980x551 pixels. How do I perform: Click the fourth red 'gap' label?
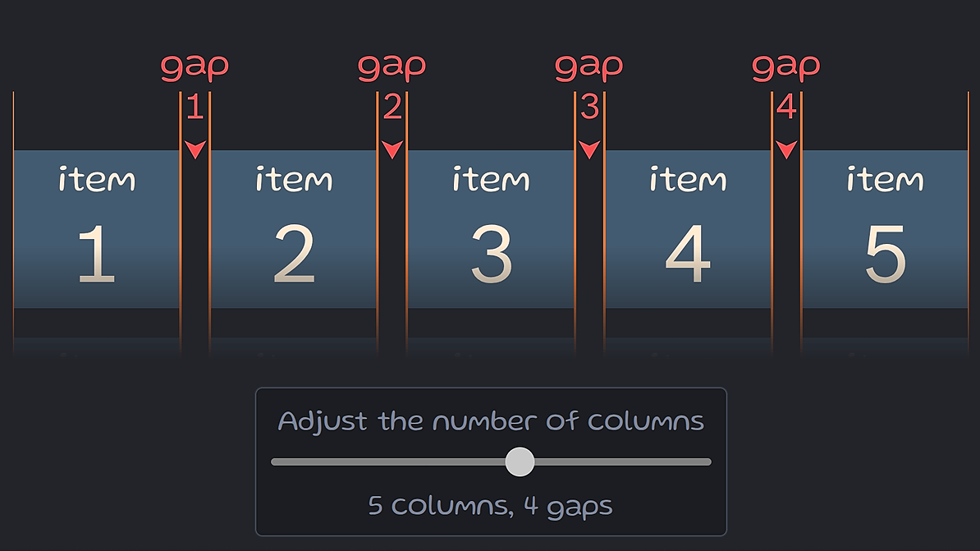pos(786,67)
